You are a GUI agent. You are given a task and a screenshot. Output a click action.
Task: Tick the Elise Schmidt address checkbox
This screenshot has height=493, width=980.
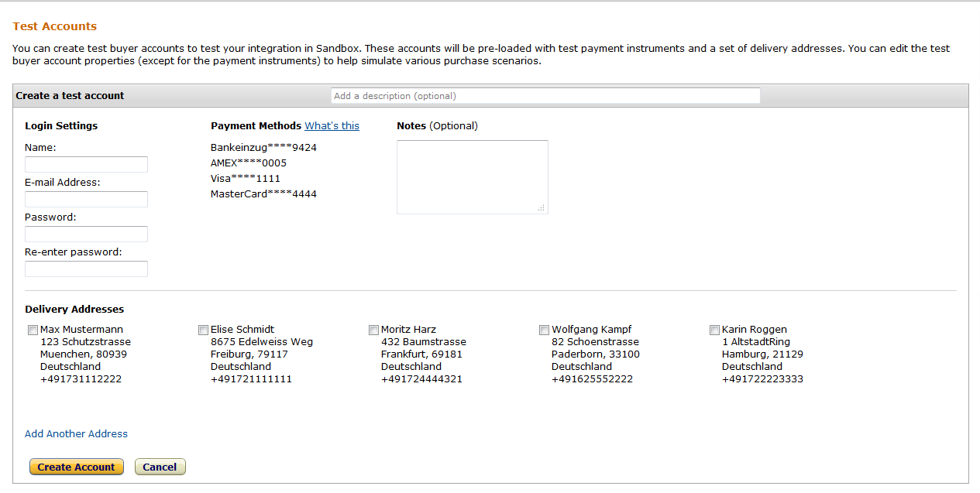[203, 330]
